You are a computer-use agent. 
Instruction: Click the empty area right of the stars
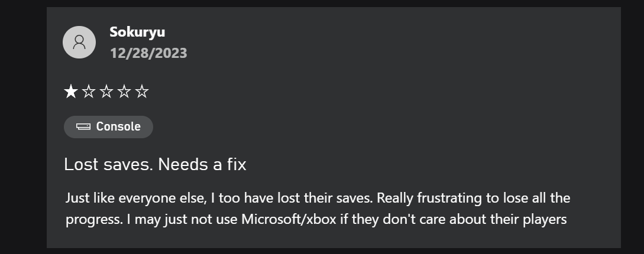[355, 92]
